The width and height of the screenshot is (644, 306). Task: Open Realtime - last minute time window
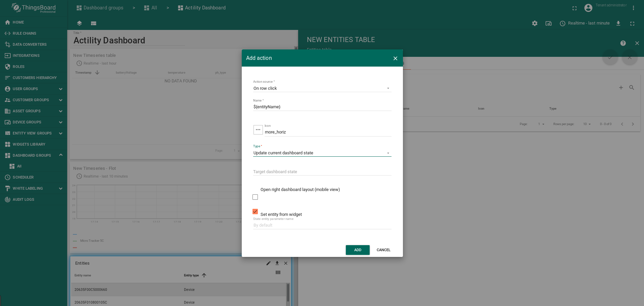click(585, 23)
